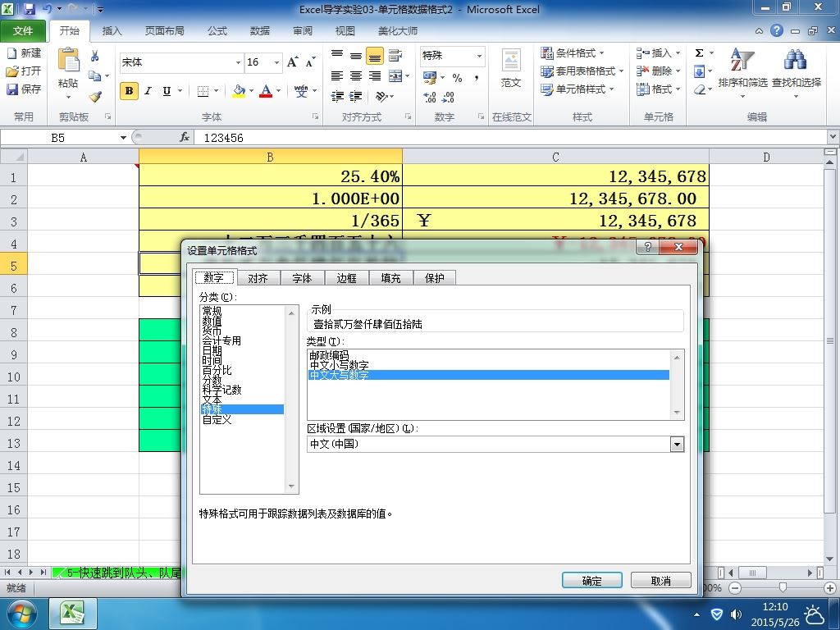Switch to 边框 tab in dialog

(x=346, y=278)
